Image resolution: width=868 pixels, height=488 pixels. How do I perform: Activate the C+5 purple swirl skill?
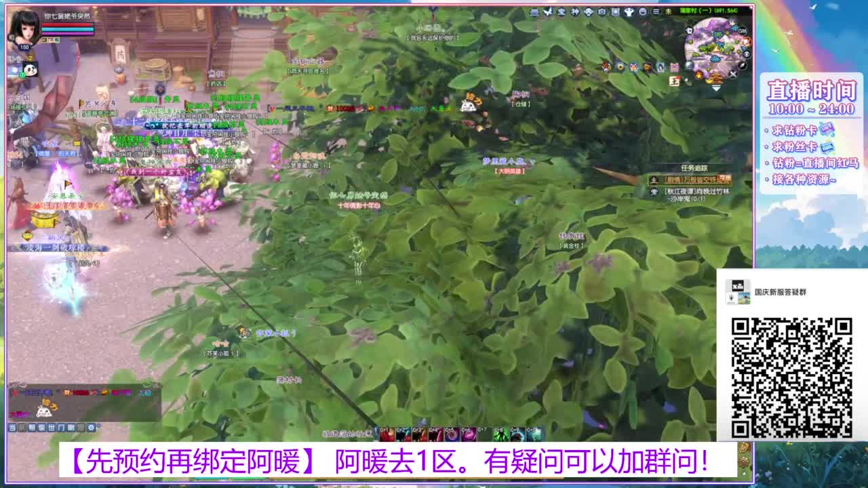click(452, 434)
